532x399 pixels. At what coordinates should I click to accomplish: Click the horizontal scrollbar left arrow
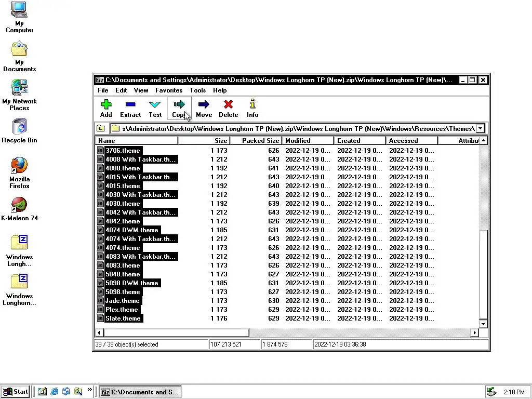[99, 332]
